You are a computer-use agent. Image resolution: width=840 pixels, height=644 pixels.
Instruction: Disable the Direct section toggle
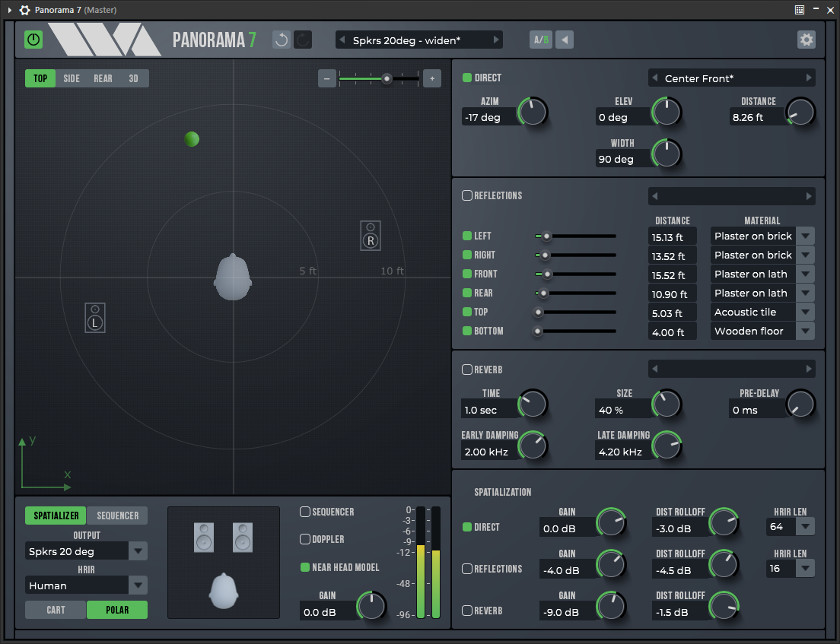(x=467, y=78)
